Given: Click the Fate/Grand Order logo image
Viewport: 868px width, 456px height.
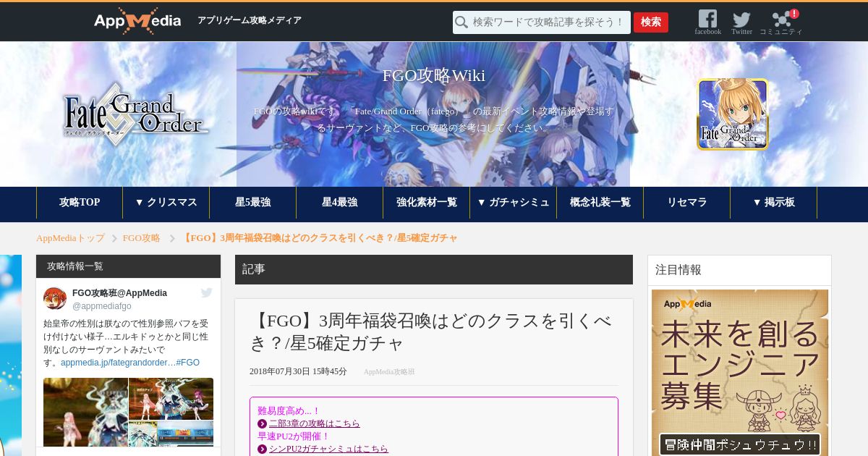Looking at the screenshot, I should [x=136, y=114].
